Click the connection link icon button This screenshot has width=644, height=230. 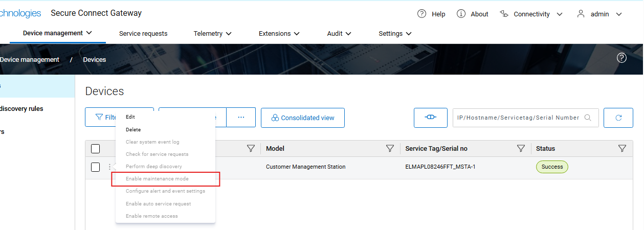(430, 118)
